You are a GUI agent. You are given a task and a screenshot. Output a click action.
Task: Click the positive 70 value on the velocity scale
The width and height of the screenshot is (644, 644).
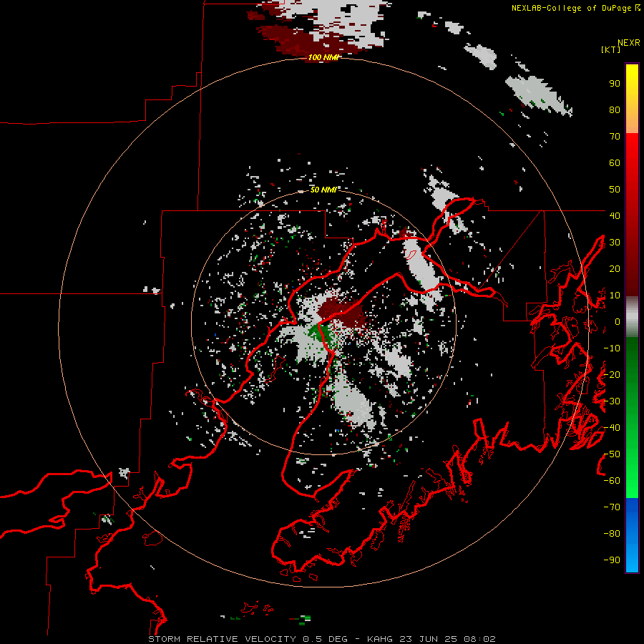615,137
